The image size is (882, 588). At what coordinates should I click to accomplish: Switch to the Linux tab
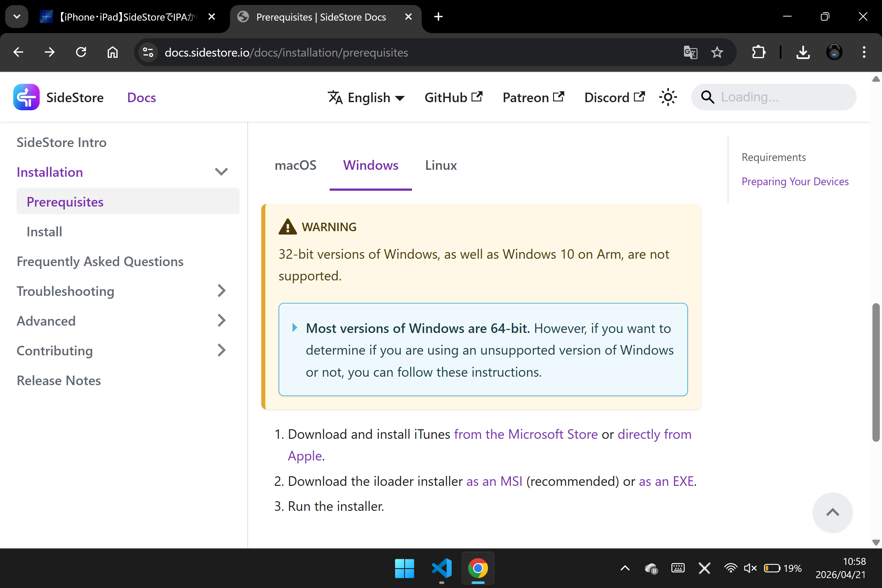[x=441, y=165]
